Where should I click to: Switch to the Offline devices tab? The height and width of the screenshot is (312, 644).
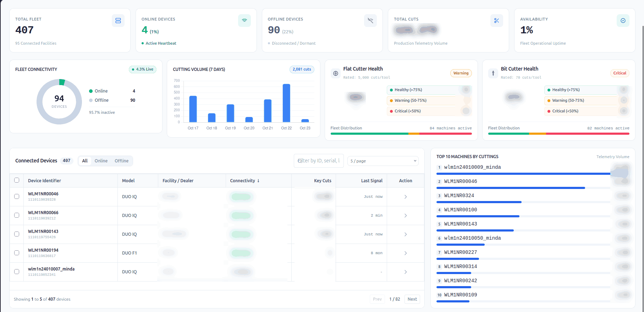(x=122, y=161)
